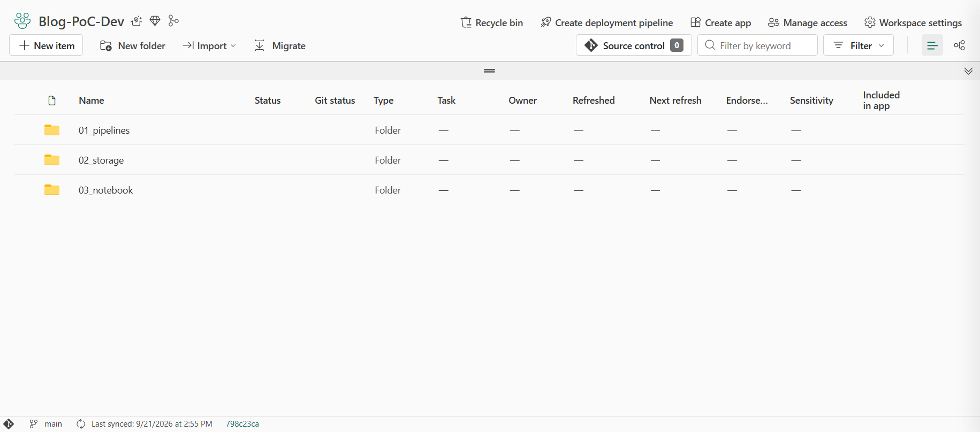The height and width of the screenshot is (432, 980).
Task: Click the workspace contact list icon beside title
Action: (136, 21)
